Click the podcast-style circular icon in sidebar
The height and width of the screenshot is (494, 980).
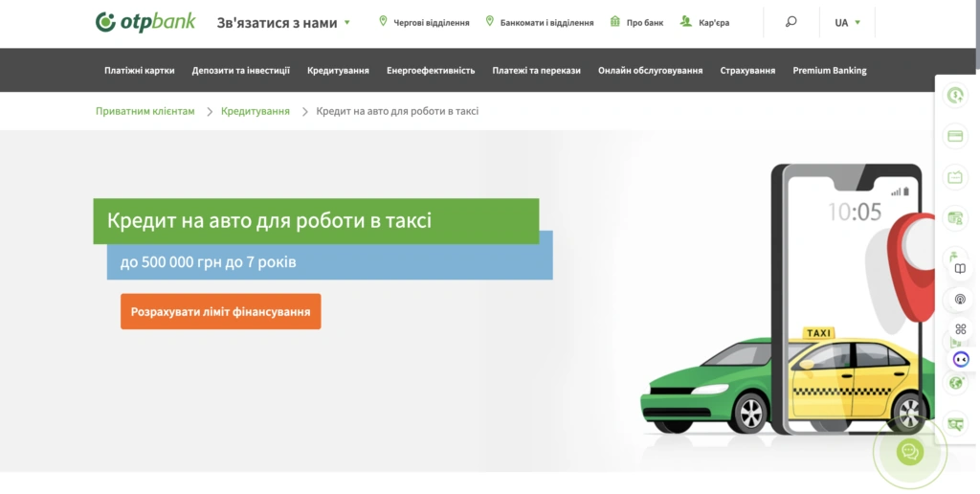pyautogui.click(x=961, y=300)
